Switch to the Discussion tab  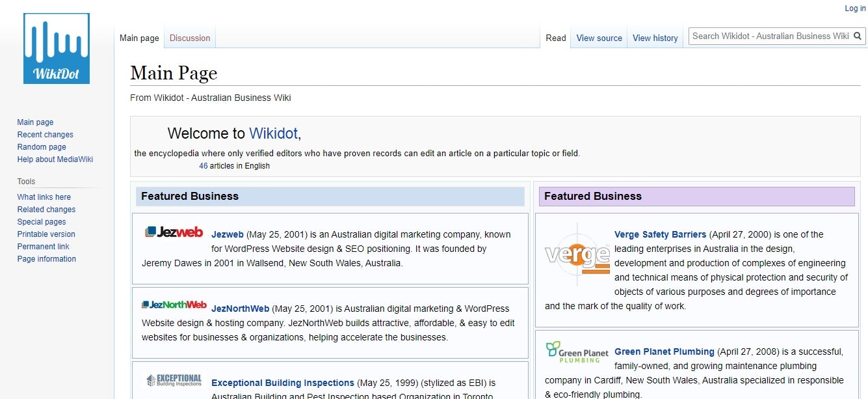tap(189, 38)
